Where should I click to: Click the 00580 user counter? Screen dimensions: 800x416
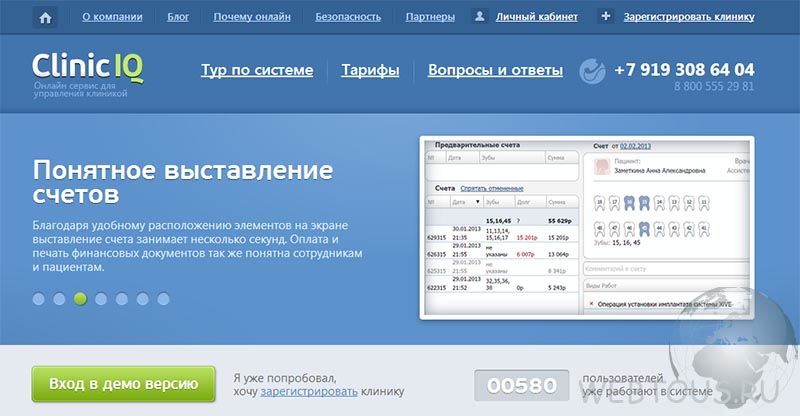[x=521, y=385]
